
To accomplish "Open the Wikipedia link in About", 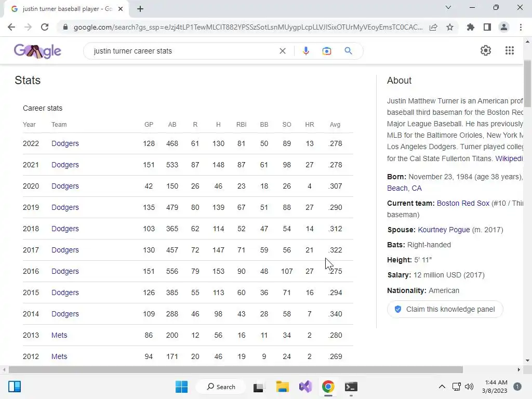I will click(x=509, y=158).
